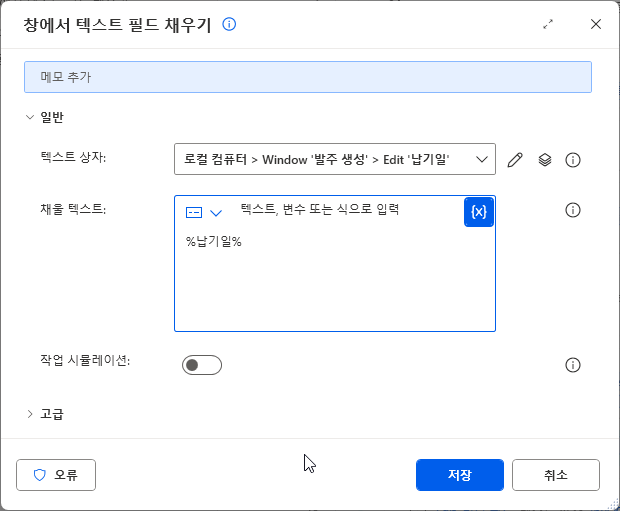
Task: Open info icon beside dialog title
Action: [229, 24]
